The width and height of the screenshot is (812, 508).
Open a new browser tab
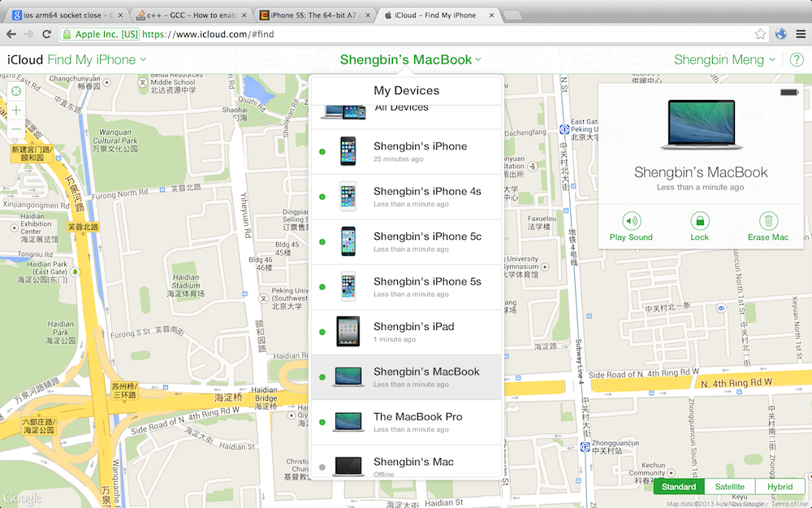click(512, 15)
